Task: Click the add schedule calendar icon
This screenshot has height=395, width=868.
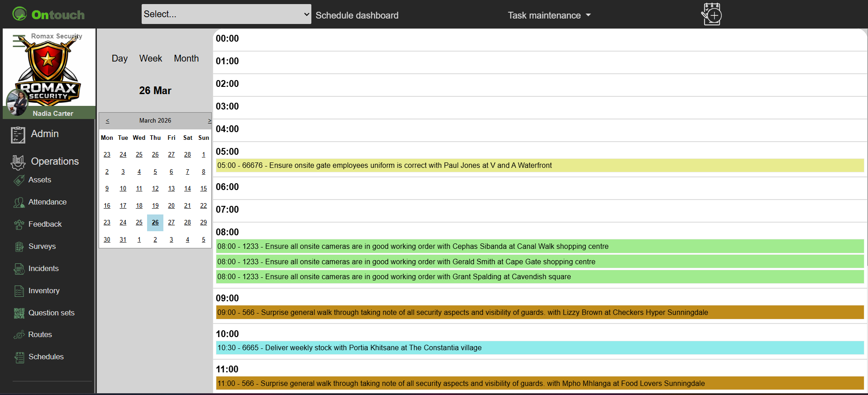Action: click(x=711, y=14)
